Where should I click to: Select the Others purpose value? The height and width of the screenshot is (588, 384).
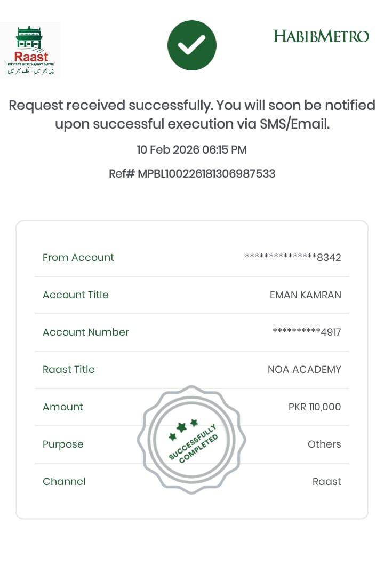coord(324,444)
